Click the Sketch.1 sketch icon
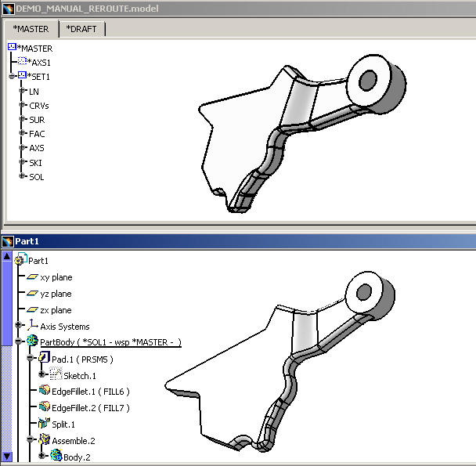This screenshot has width=476, height=466. (56, 374)
